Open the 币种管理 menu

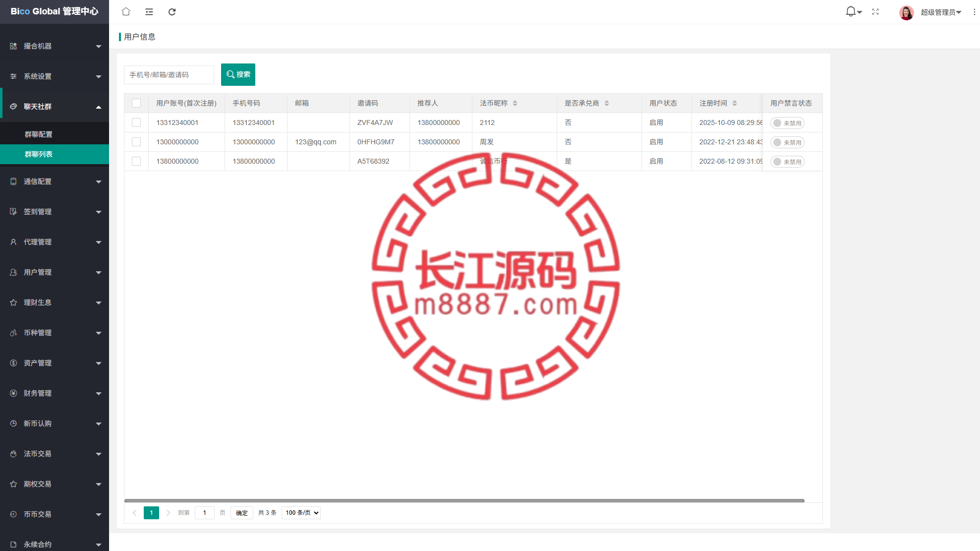pyautogui.click(x=55, y=333)
